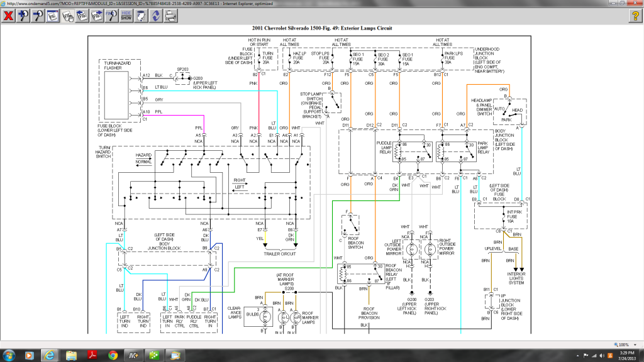Click the blue refresh arrows icon
Image resolution: width=644 pixels, height=362 pixels.
click(156, 16)
